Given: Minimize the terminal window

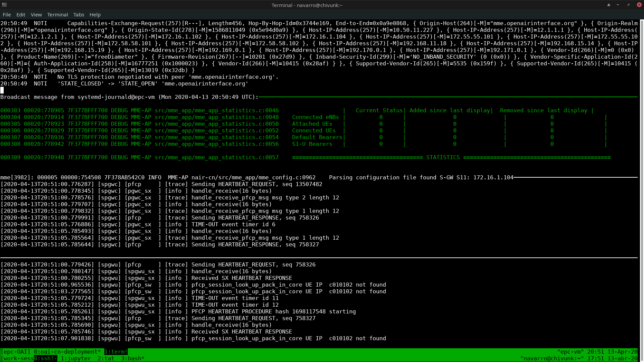Looking at the screenshot, I should 618,5.
